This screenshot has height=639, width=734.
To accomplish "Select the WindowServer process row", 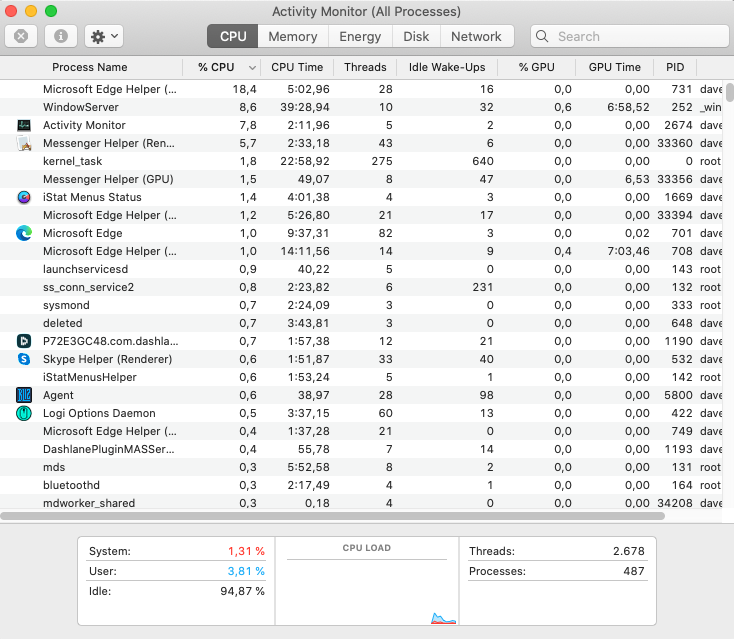I will pos(361,107).
